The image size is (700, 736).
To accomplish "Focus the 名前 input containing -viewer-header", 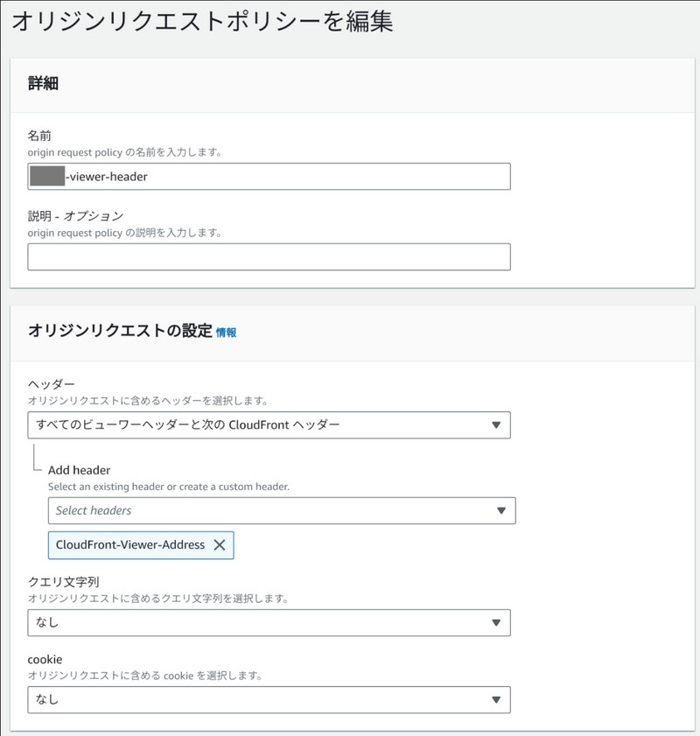I will pos(289,177).
